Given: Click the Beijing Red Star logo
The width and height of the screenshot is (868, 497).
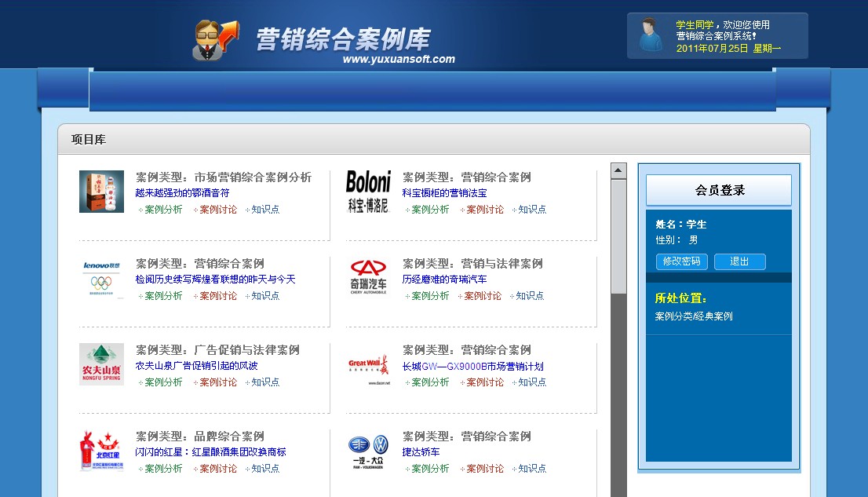Looking at the screenshot, I should coord(100,452).
